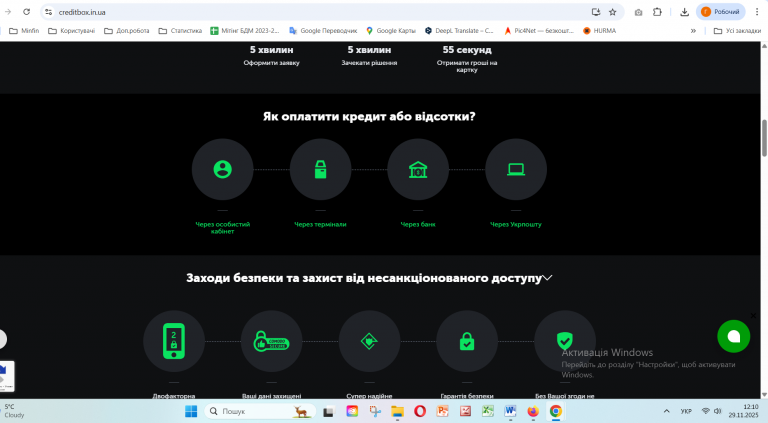768x423 pixels.
Task: Open Word from the taskbar
Action: (x=510, y=411)
